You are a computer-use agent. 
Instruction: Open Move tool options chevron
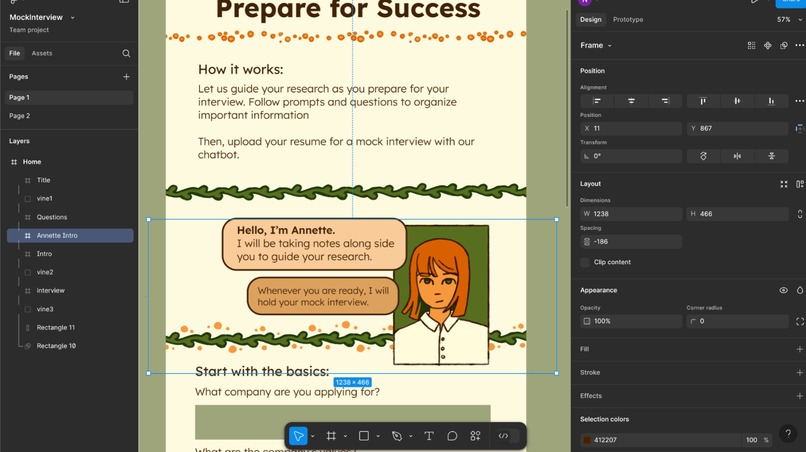313,436
